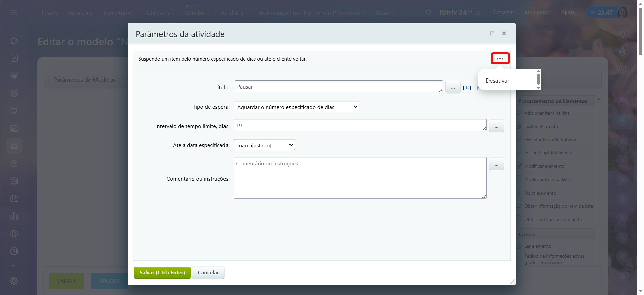Click the Cancelar button
Viewport: 644px width, 295px height.
tap(208, 273)
